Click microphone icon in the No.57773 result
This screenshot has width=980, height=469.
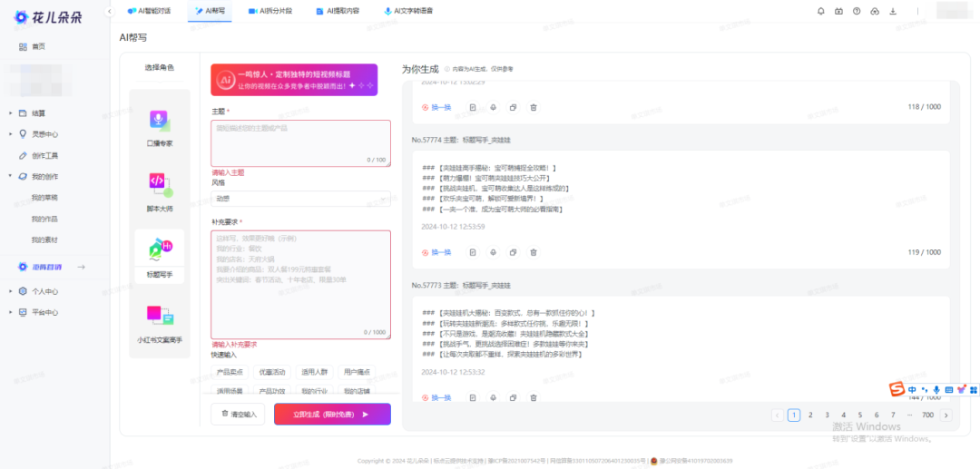(493, 397)
